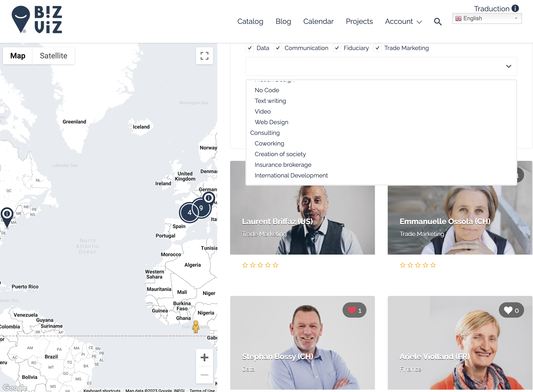Like Ariele Violland with the heart icon
533x392 pixels.
pos(511,310)
